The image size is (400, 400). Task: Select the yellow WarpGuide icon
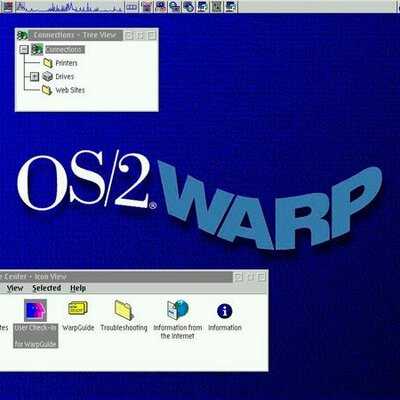point(78,308)
